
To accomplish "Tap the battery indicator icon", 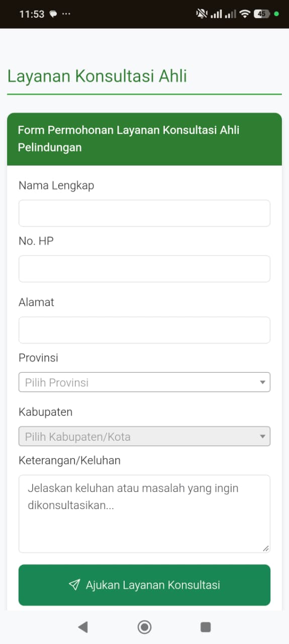I will click(x=262, y=14).
